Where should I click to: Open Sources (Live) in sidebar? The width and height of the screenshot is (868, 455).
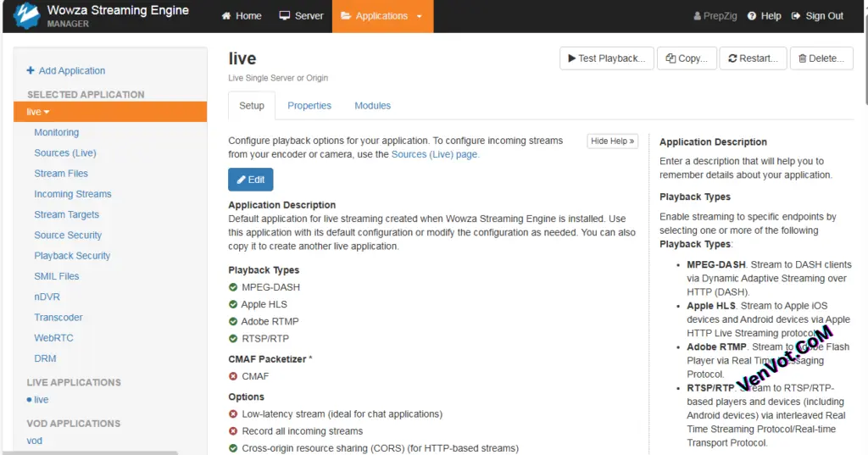coord(65,153)
